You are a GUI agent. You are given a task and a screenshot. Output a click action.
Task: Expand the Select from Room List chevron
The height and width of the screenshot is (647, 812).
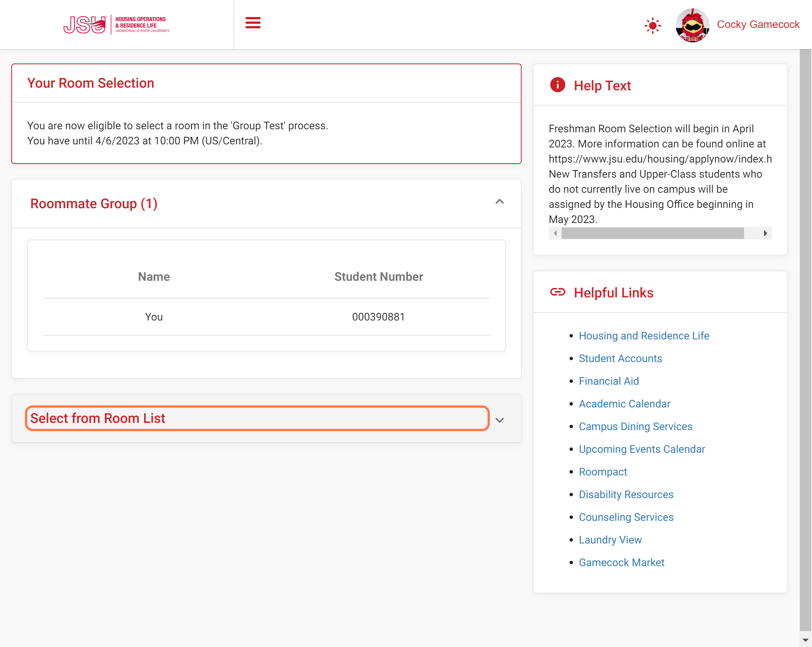click(499, 420)
